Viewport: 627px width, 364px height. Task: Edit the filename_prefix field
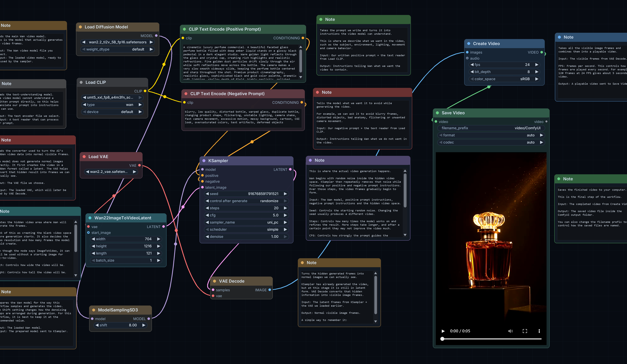click(491, 128)
